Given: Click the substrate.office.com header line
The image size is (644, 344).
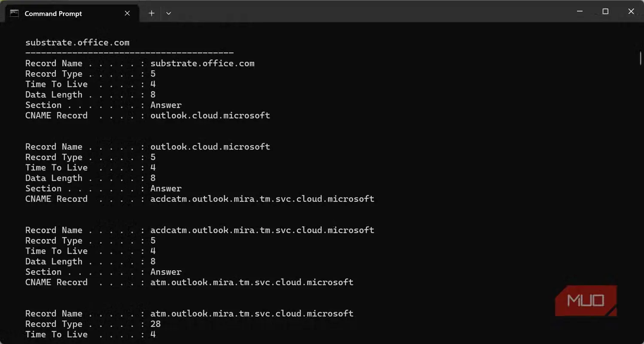Looking at the screenshot, I should pyautogui.click(x=77, y=43).
